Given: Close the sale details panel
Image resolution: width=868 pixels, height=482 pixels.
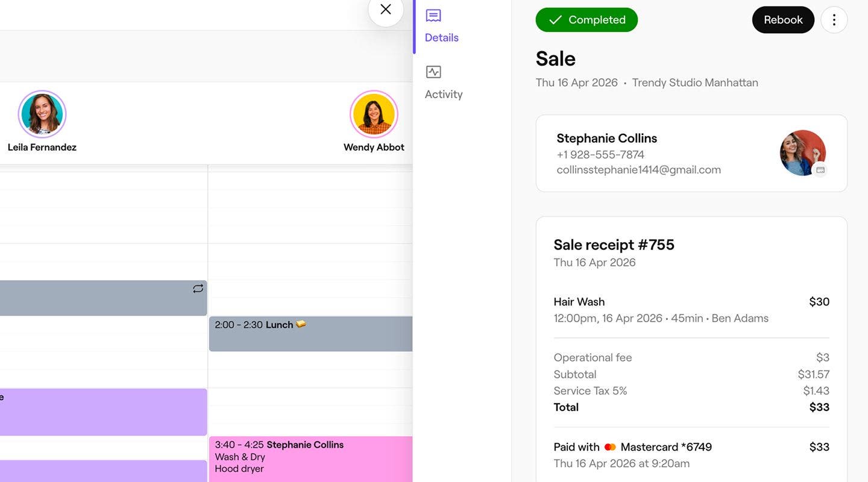Looking at the screenshot, I should point(386,10).
